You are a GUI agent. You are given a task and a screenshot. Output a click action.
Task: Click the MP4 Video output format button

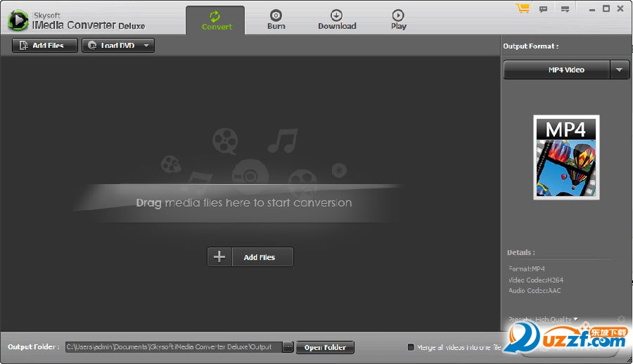(x=557, y=70)
